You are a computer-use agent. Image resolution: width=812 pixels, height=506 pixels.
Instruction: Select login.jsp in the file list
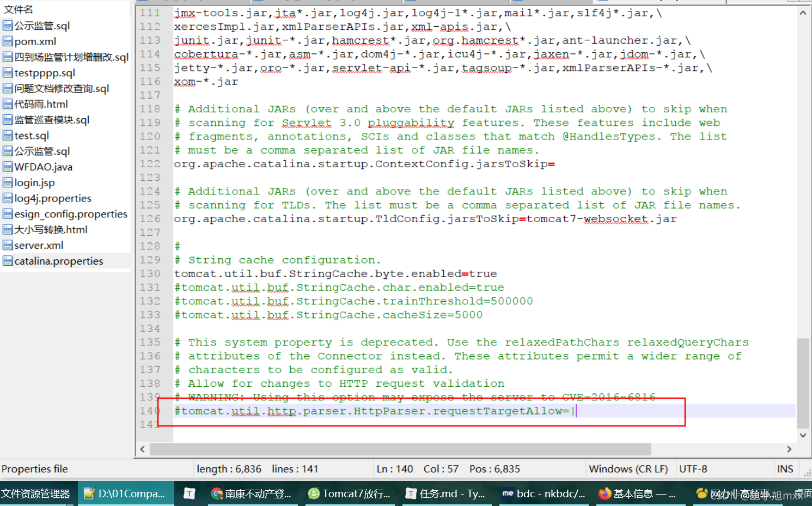(35, 182)
